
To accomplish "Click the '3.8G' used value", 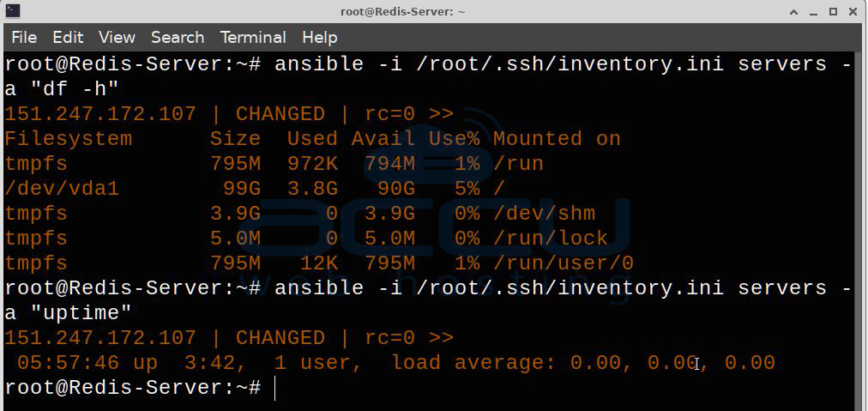I will 312,189.
